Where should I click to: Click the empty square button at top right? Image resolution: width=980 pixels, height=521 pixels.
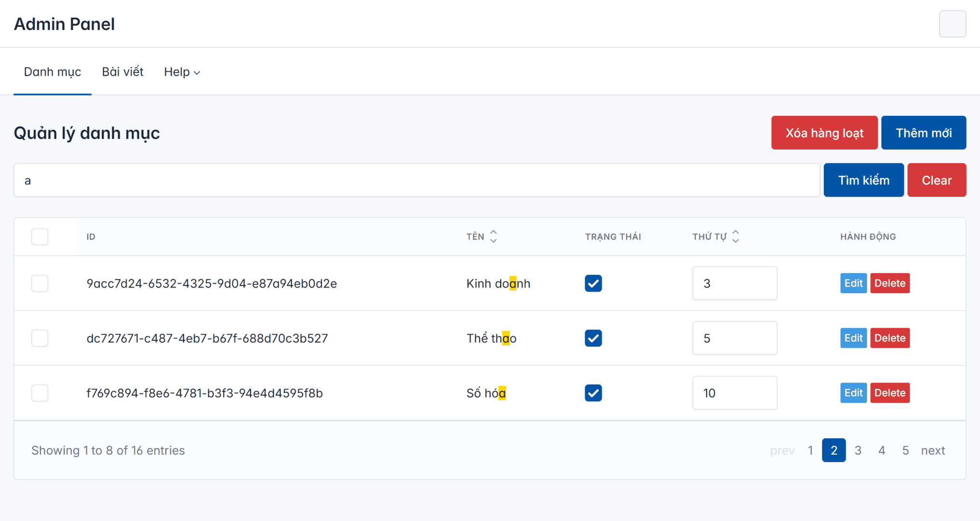coord(952,24)
